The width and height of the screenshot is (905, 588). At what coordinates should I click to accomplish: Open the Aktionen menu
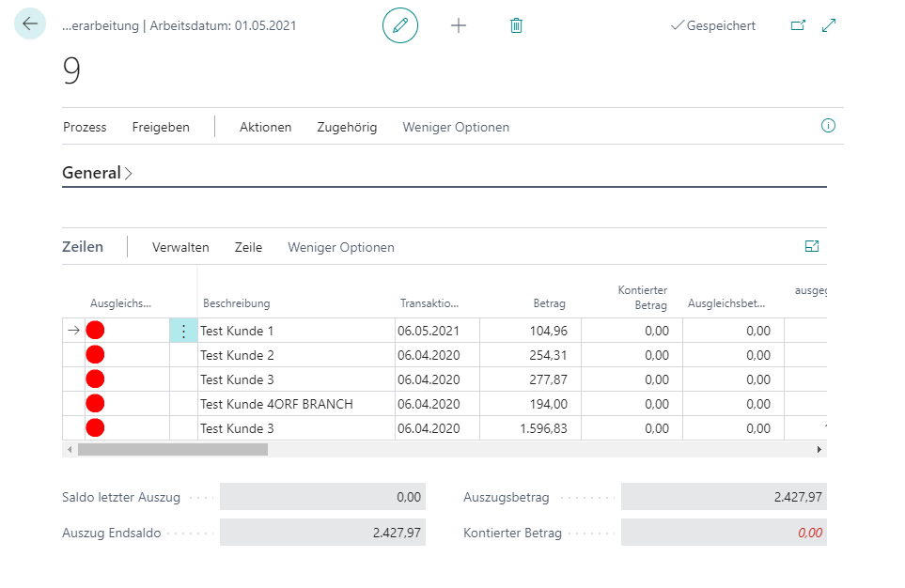tap(265, 127)
